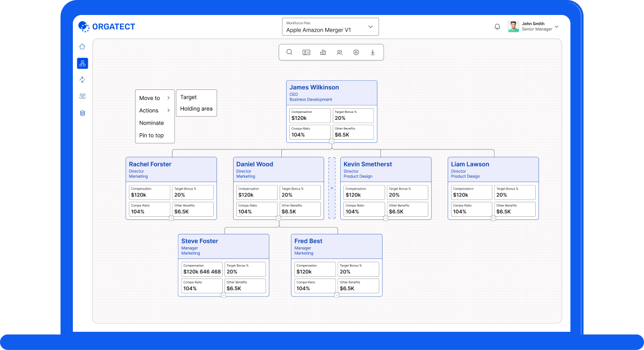Open the database icon in the sidebar
Screen dimensions: 644x350
[x=83, y=113]
